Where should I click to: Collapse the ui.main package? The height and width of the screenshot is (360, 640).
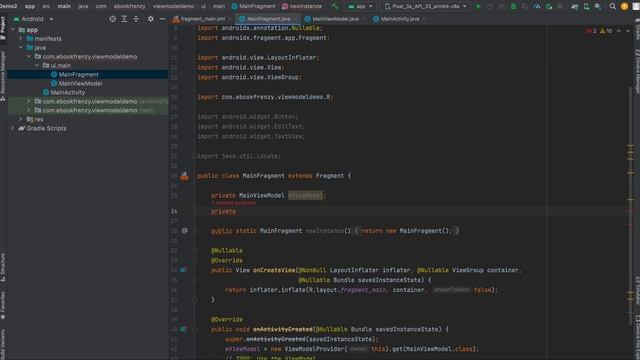click(x=37, y=65)
